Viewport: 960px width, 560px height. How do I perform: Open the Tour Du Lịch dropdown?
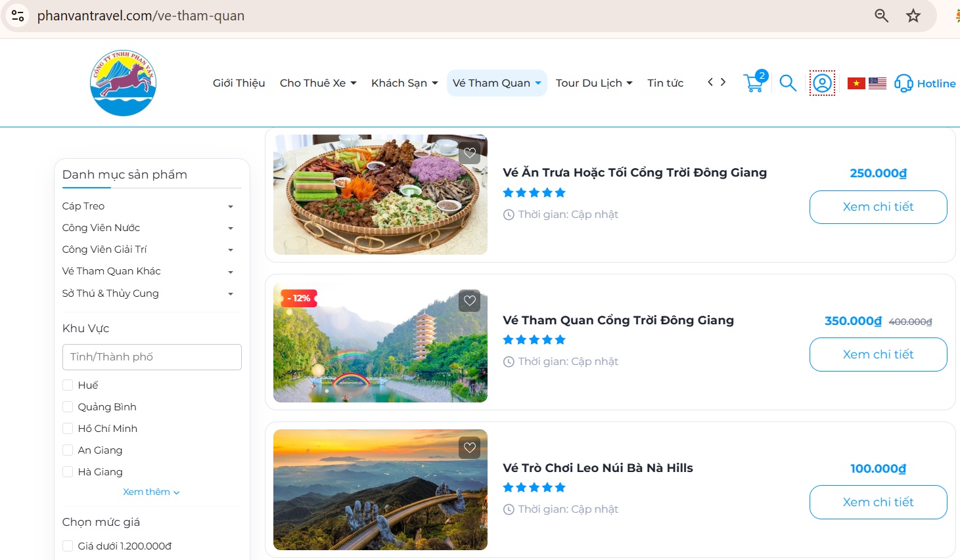[x=593, y=83]
